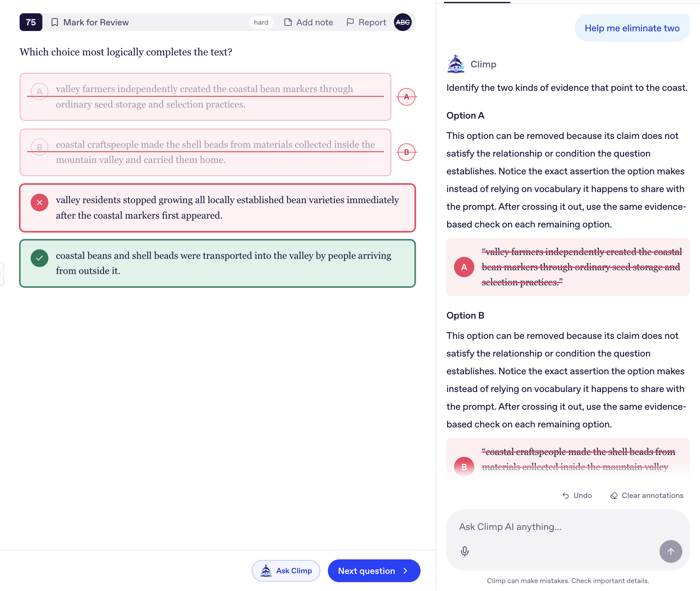Click the Undo arrow icon
This screenshot has width=700, height=591.
point(565,495)
